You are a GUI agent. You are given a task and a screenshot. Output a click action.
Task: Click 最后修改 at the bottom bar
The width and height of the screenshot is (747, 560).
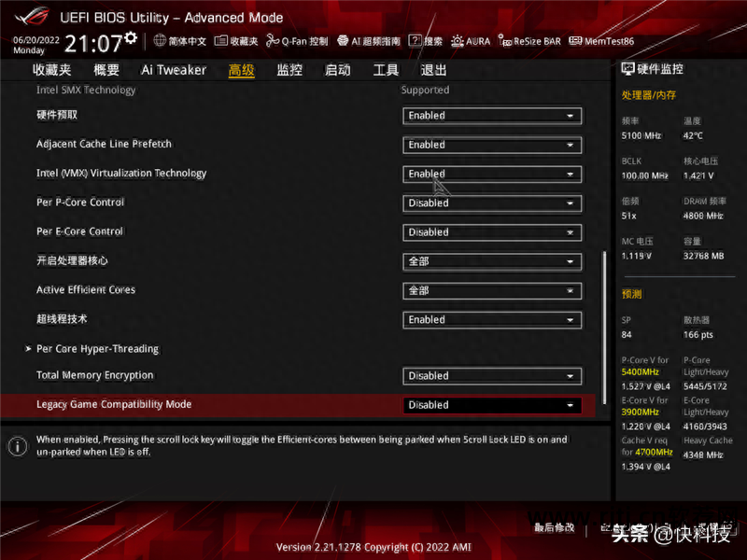[554, 527]
